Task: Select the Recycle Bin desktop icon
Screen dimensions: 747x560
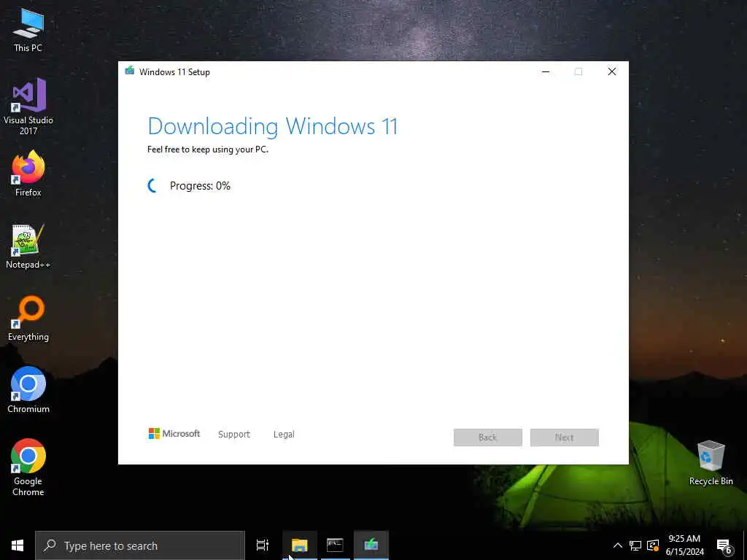Action: tap(711, 463)
